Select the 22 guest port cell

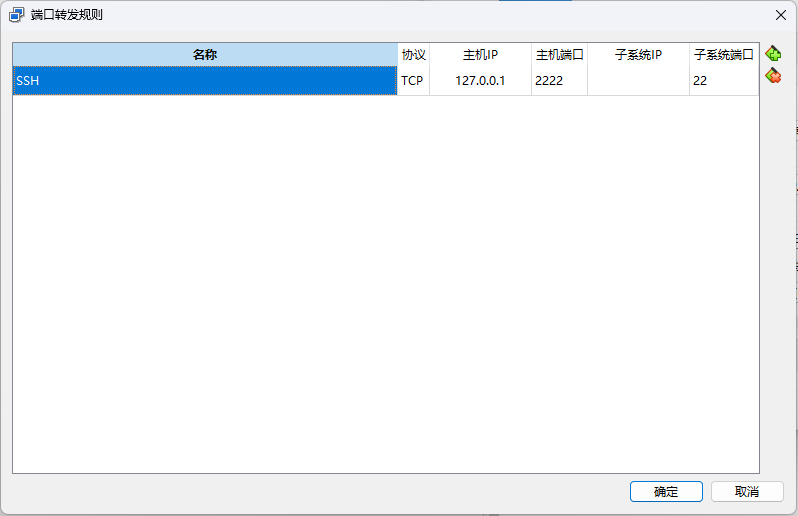coord(724,80)
